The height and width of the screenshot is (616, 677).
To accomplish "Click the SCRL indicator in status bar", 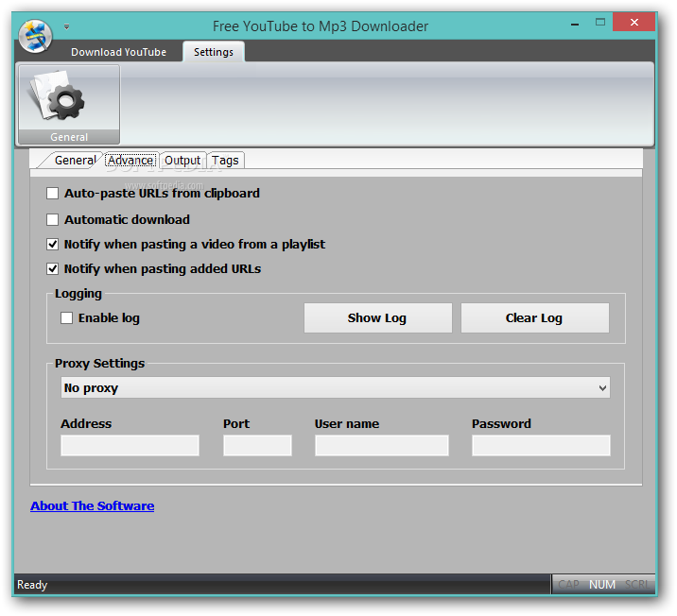I will point(637,585).
